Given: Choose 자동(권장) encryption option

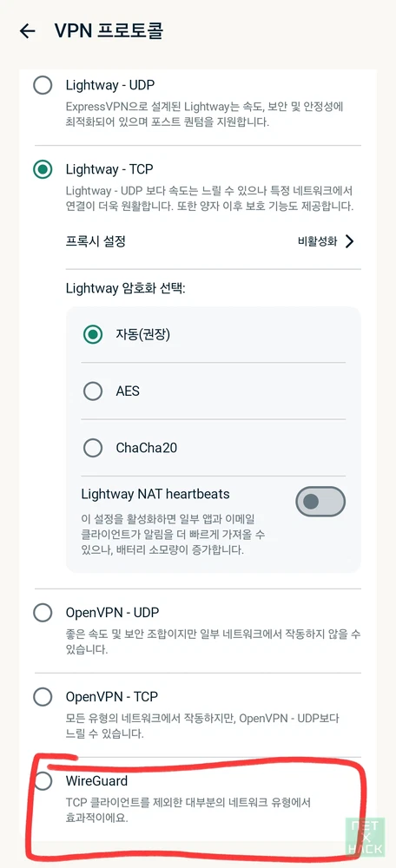Looking at the screenshot, I should click(93, 334).
